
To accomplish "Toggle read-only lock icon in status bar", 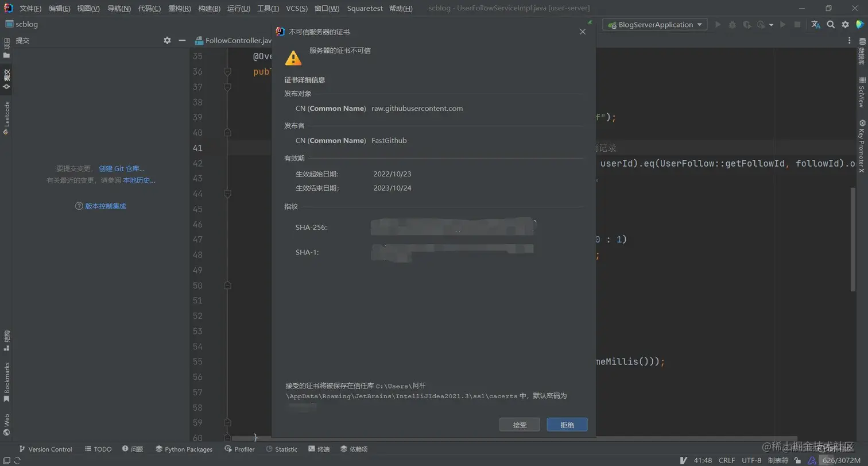I will (798, 460).
